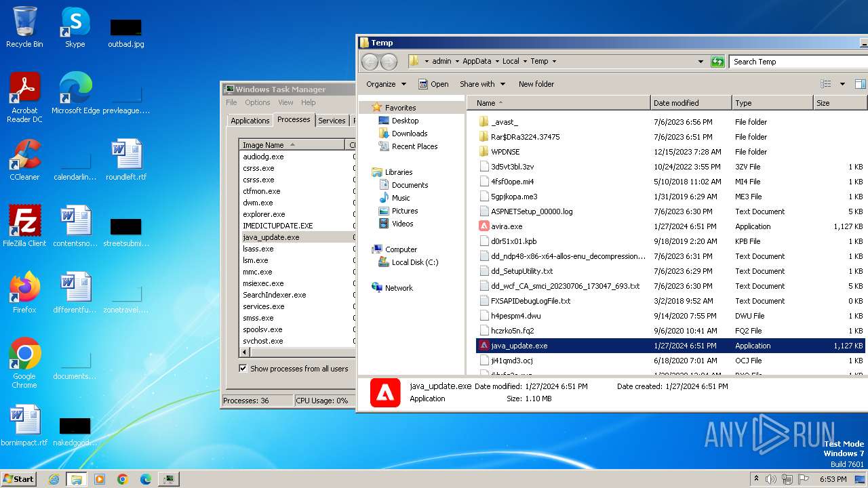The height and width of the screenshot is (488, 868).
Task: Refresh the Temp folder view
Action: click(717, 62)
